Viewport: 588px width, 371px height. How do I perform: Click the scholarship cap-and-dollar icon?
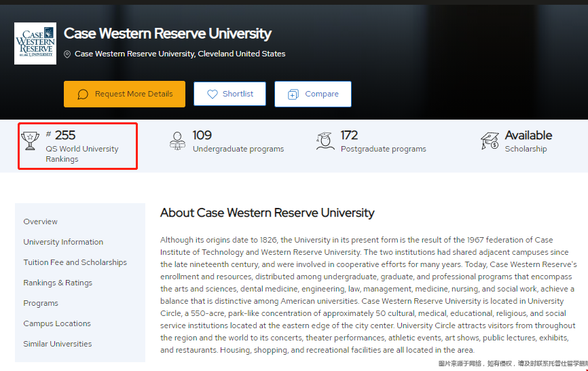coord(490,141)
